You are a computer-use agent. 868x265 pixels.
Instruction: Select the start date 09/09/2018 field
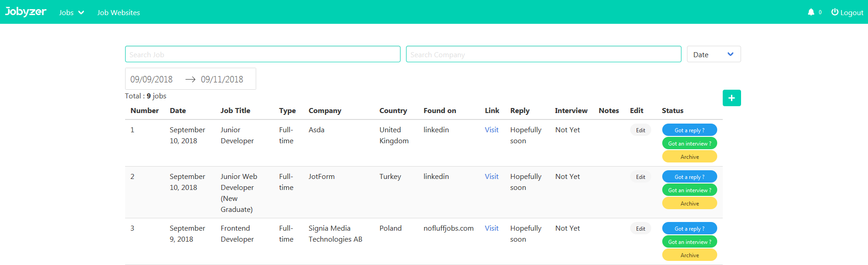152,80
